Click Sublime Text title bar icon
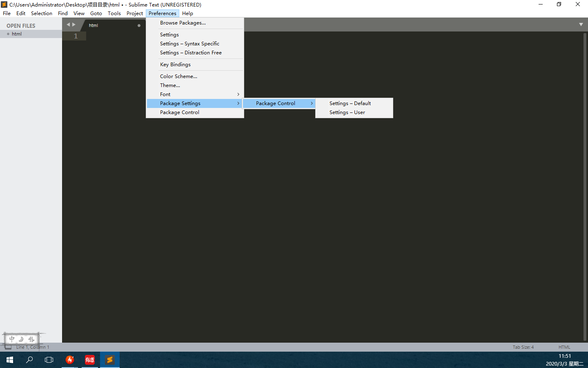 coord(4,4)
